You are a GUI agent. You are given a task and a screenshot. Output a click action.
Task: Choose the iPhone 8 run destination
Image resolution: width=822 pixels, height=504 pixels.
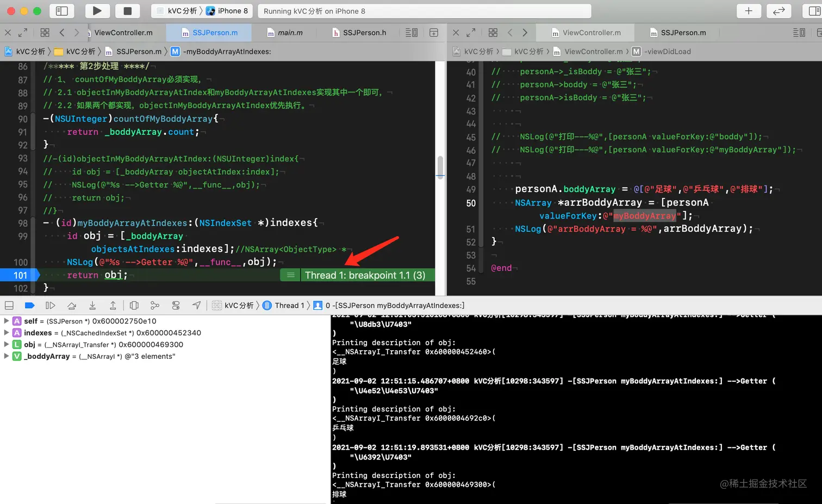tap(227, 11)
